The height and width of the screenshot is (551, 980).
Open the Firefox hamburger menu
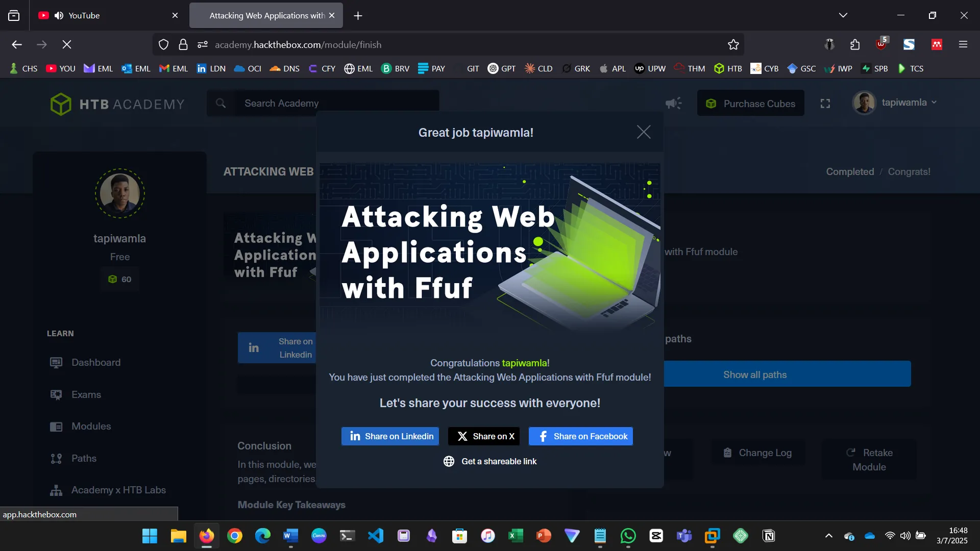click(x=964, y=44)
